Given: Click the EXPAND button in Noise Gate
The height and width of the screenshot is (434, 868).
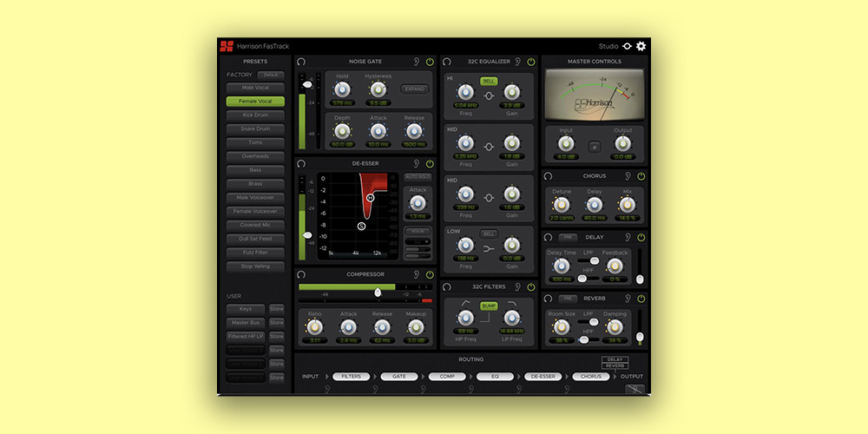Looking at the screenshot, I should click(415, 89).
